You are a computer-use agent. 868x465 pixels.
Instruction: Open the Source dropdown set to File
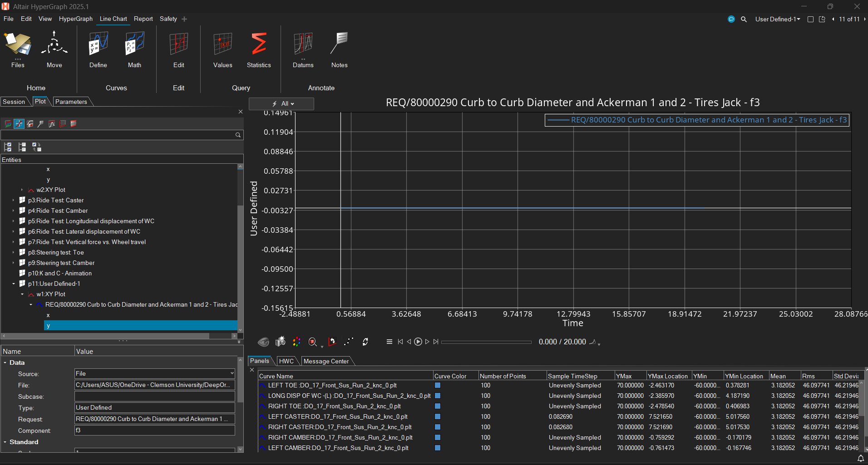[154, 373]
